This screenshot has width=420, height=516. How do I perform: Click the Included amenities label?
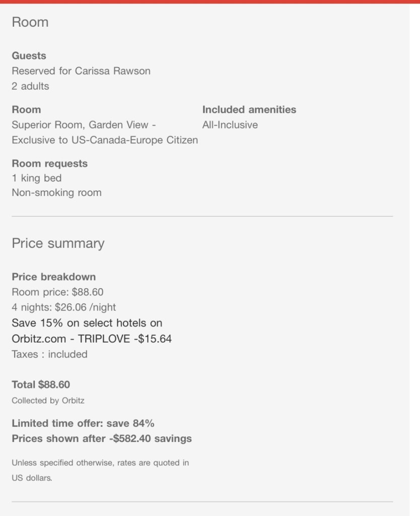pos(249,109)
